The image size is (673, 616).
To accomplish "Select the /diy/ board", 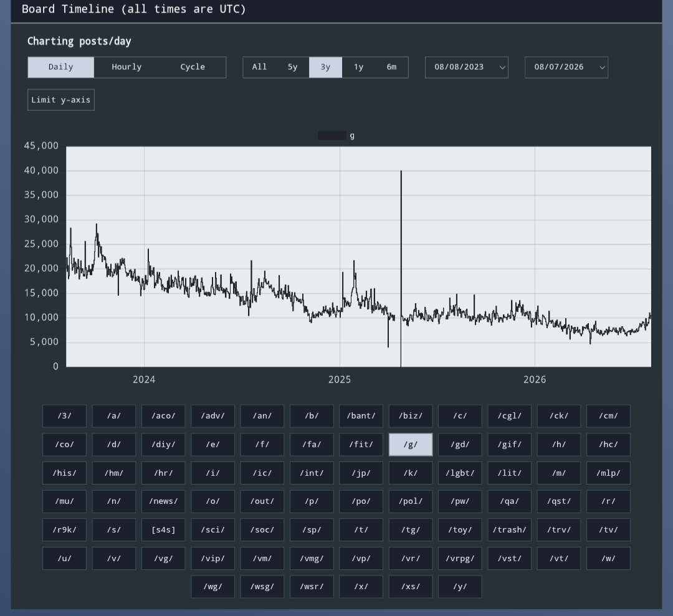I will tap(163, 445).
